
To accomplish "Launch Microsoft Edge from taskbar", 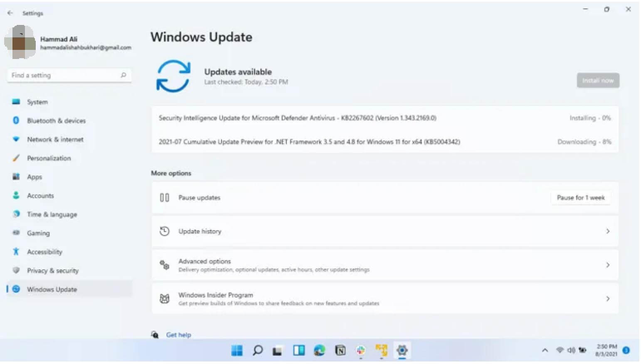I will point(319,351).
